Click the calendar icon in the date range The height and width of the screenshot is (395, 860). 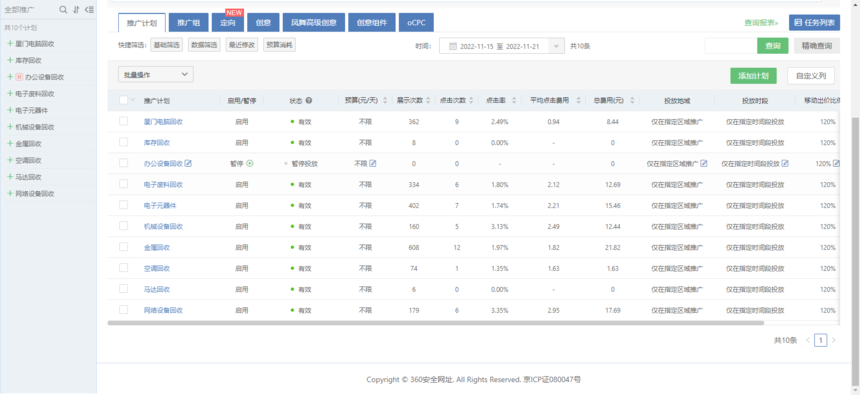[x=453, y=47]
